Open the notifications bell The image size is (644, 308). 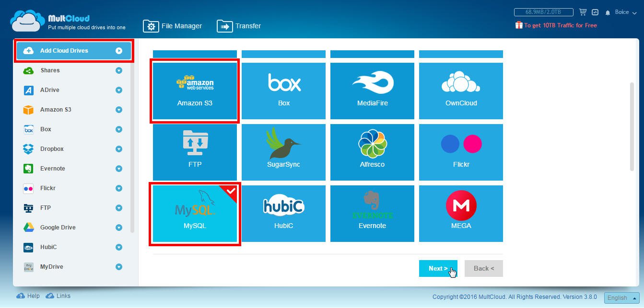point(608,12)
